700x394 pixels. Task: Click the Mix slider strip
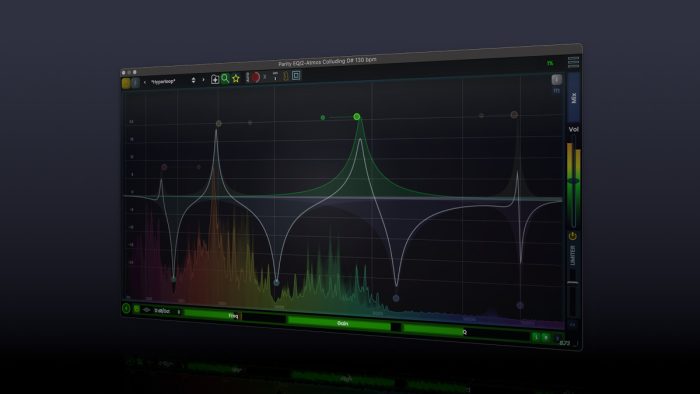574,97
